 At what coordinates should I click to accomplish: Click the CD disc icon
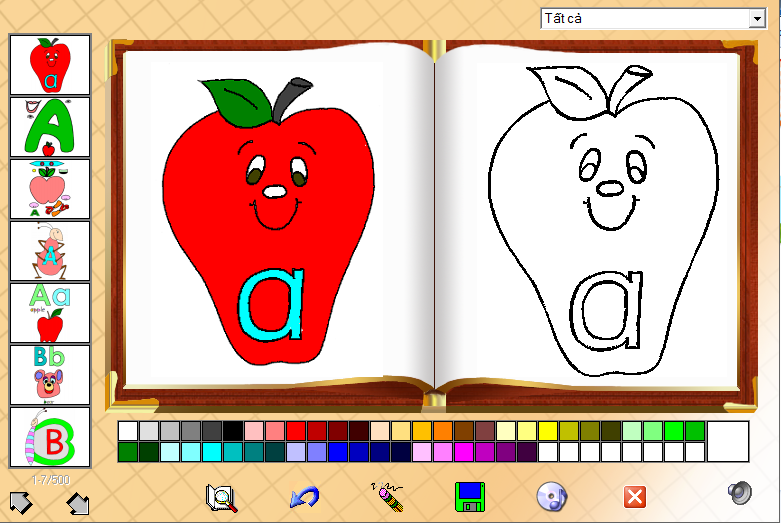(551, 496)
